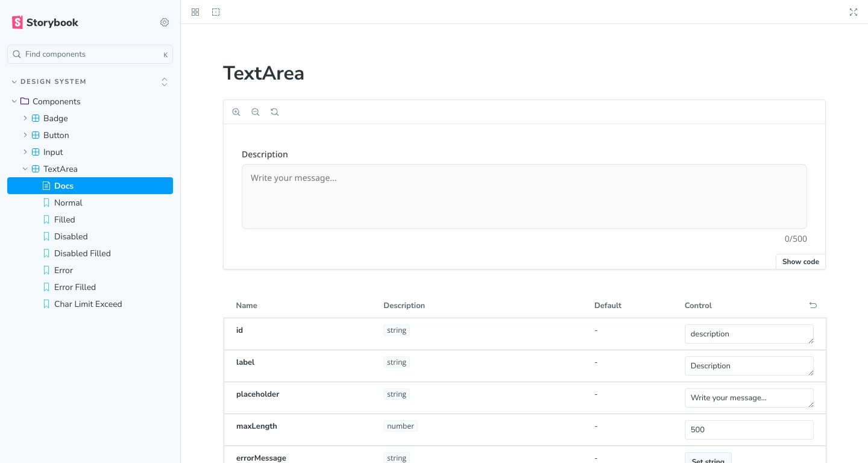Image resolution: width=868 pixels, height=463 pixels.
Task: Click Show code button
Action: [x=800, y=262]
